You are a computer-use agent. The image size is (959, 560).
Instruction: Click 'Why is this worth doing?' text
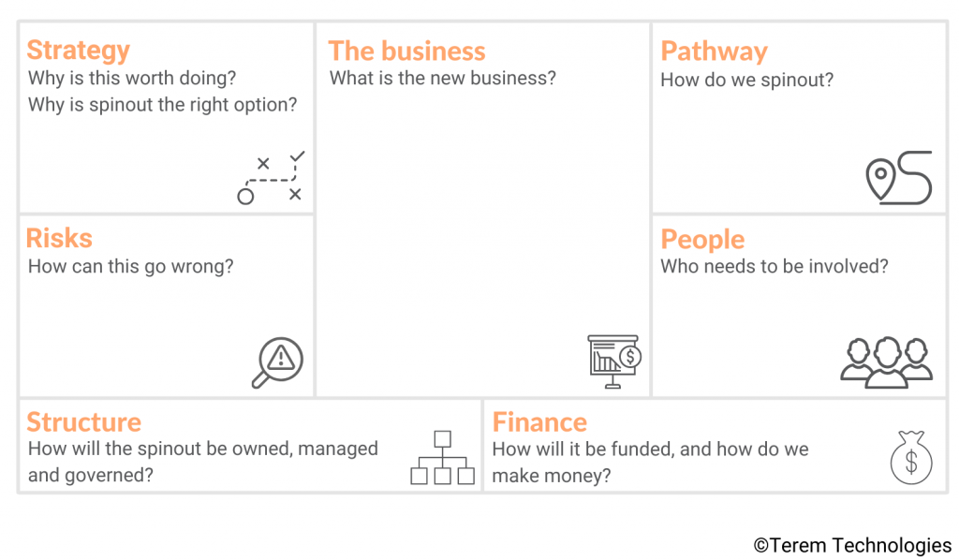(x=132, y=79)
